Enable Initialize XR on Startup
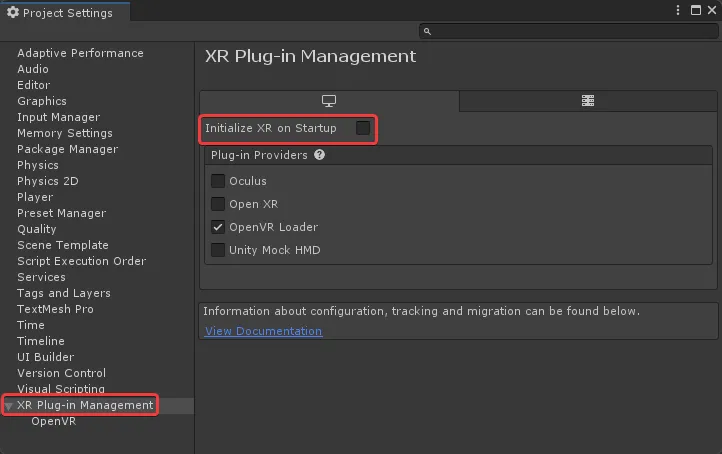The height and width of the screenshot is (454, 722). 363,128
